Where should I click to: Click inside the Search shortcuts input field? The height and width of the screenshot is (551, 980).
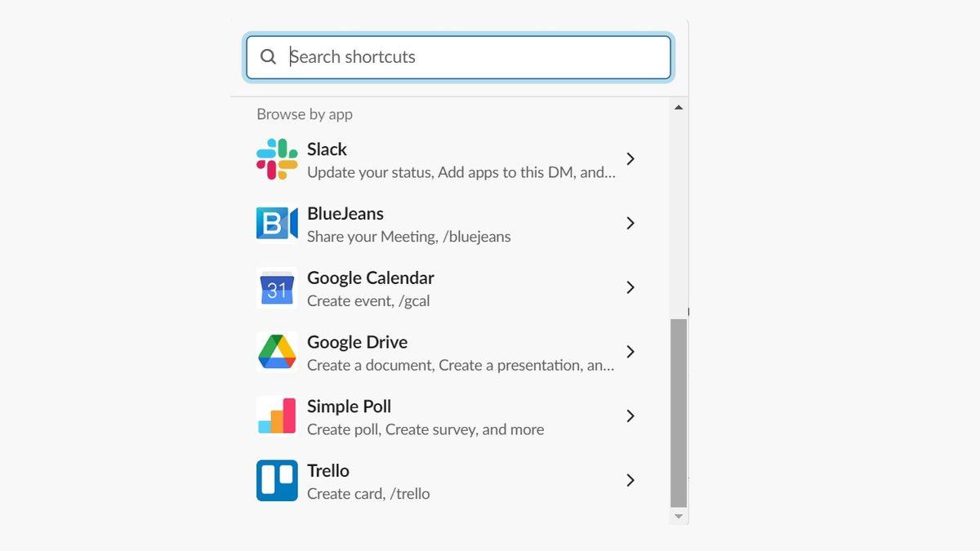457,56
